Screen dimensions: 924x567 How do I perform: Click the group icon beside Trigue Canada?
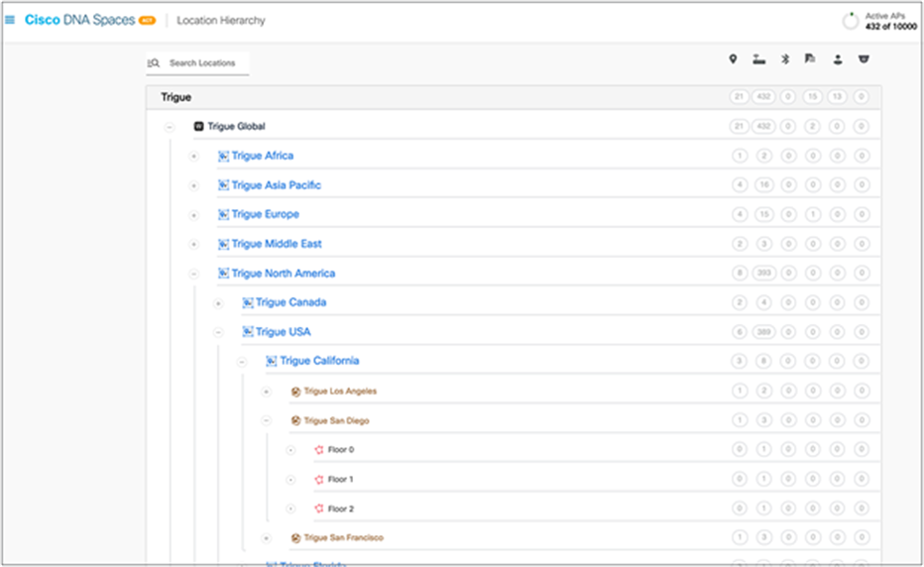pyautogui.click(x=248, y=302)
